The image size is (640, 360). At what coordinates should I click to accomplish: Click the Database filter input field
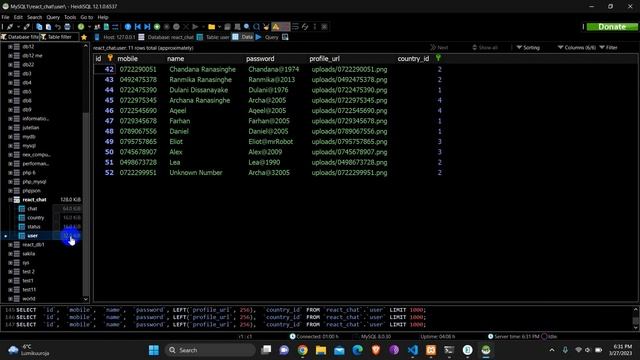tap(20, 37)
